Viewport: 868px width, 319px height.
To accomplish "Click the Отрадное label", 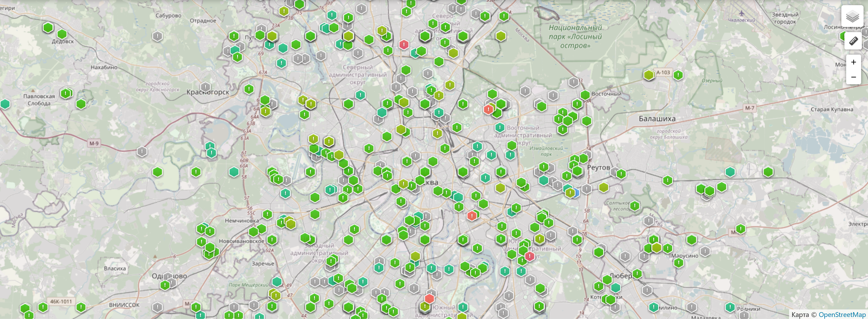I will [203, 20].
